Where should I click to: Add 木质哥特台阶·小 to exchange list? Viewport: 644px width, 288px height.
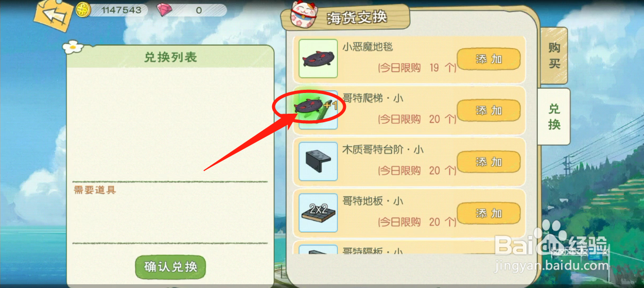tap(489, 162)
